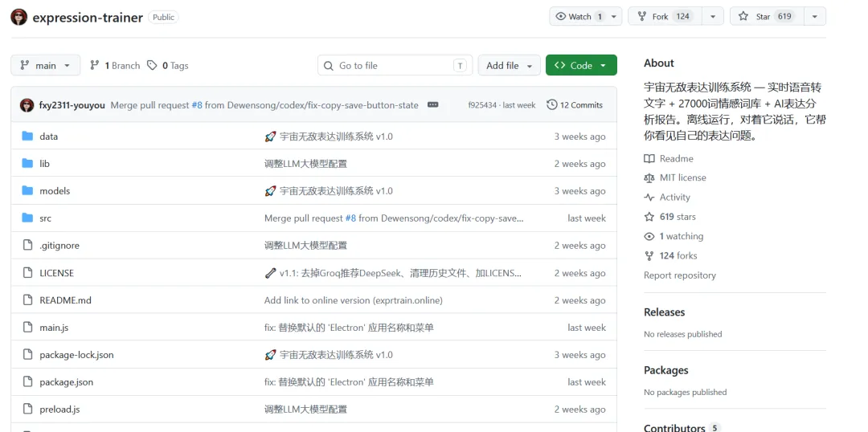Open the data folder name
This screenshot has height=432, width=868.
(x=49, y=136)
